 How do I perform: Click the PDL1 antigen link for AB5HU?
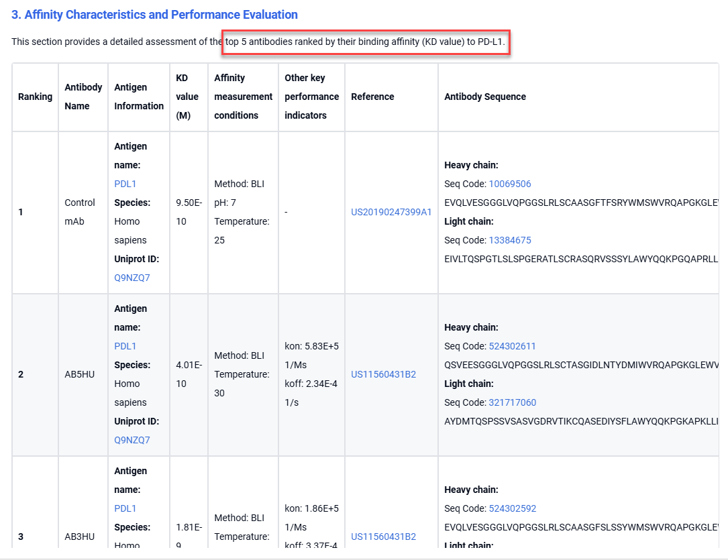tap(125, 346)
